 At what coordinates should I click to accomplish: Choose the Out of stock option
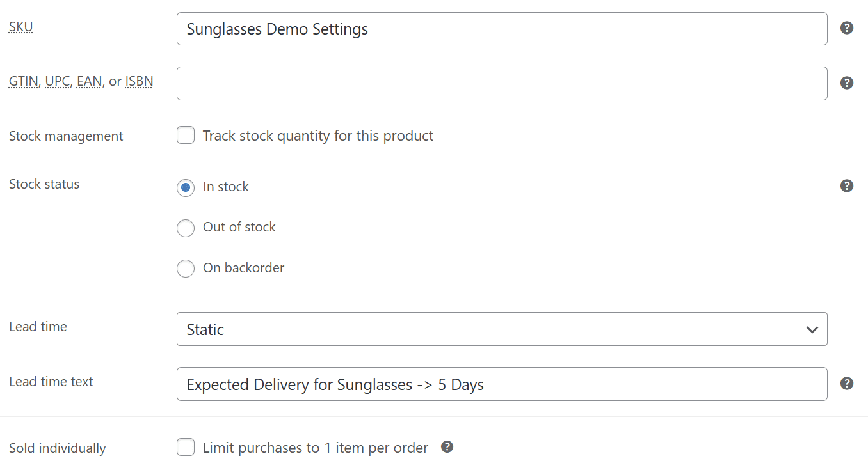(186, 228)
